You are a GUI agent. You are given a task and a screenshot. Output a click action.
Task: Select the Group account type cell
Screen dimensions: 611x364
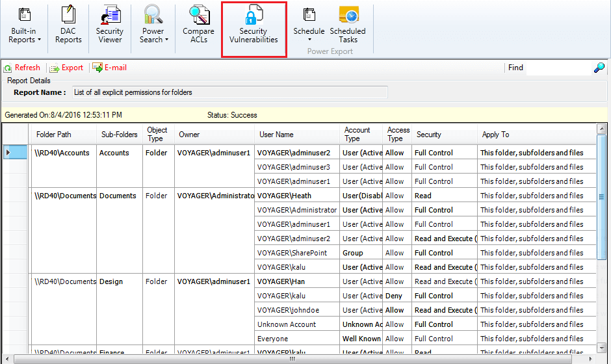click(x=361, y=253)
